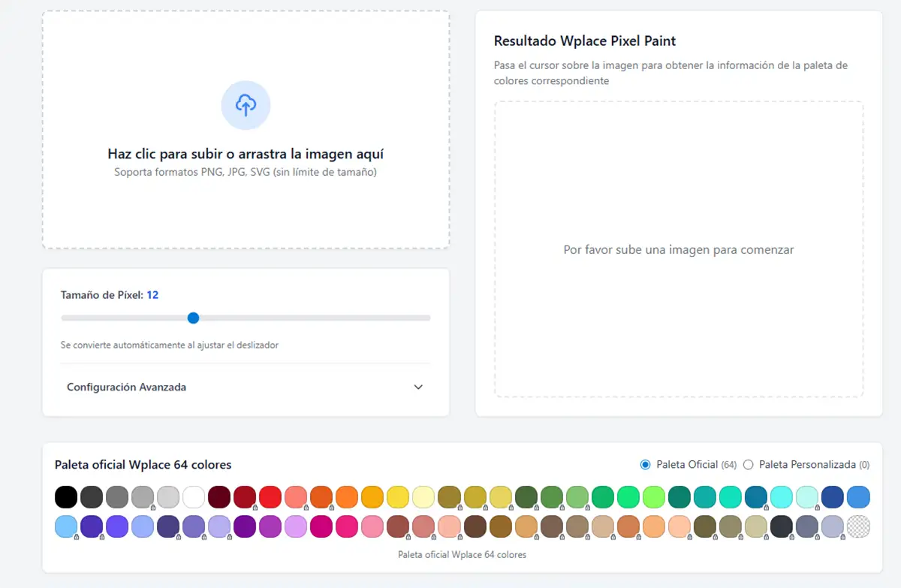Click "Haz clic para subir" upload text
The width and height of the screenshot is (901, 588).
click(246, 154)
